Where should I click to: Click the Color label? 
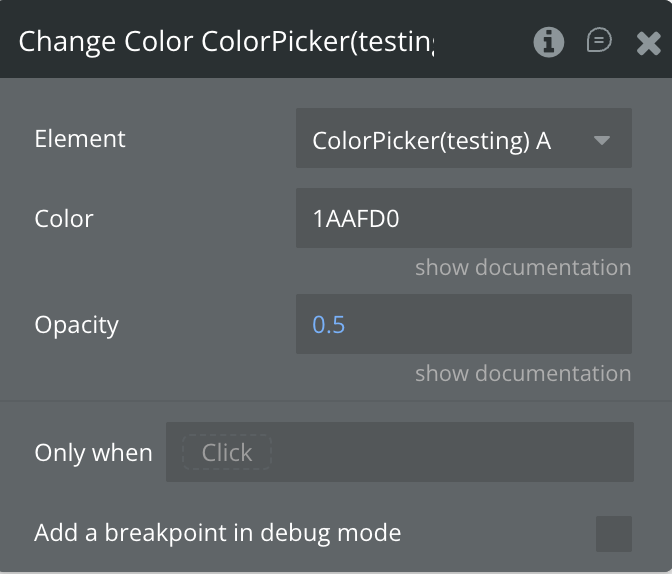point(64,218)
